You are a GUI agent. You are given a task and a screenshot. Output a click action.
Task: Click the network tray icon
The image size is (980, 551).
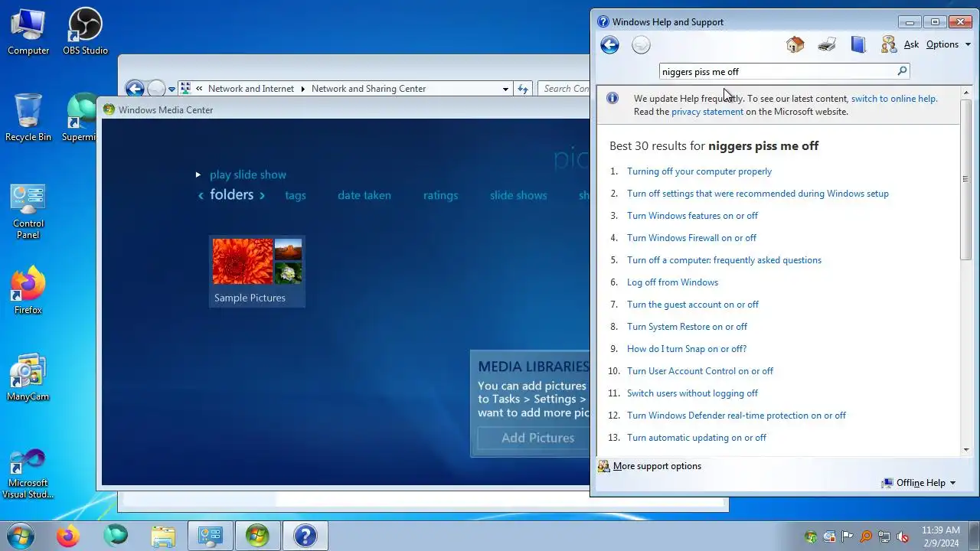click(x=884, y=536)
